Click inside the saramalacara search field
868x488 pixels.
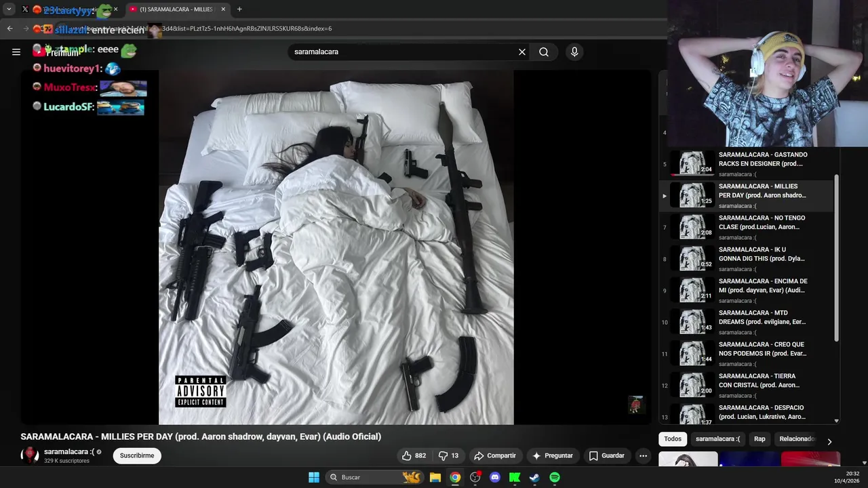click(403, 52)
